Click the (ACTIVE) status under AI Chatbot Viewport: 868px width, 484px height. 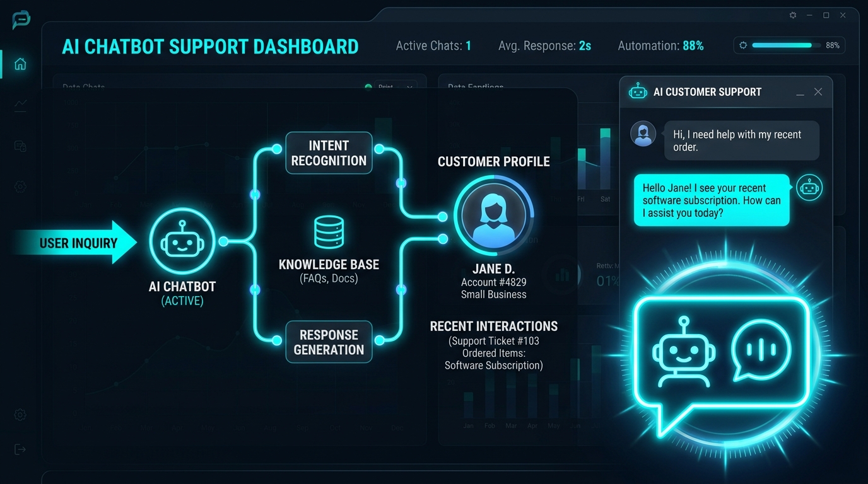point(182,301)
